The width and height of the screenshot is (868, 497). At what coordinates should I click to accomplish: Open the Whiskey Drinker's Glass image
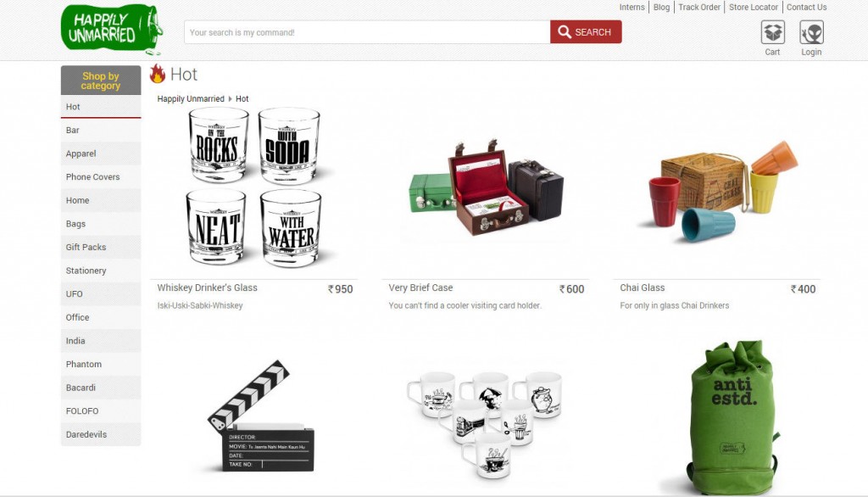(254, 187)
